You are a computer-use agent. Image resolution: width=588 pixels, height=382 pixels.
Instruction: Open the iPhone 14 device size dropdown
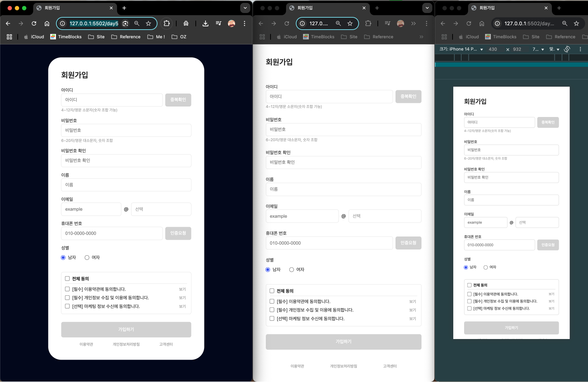[461, 49]
